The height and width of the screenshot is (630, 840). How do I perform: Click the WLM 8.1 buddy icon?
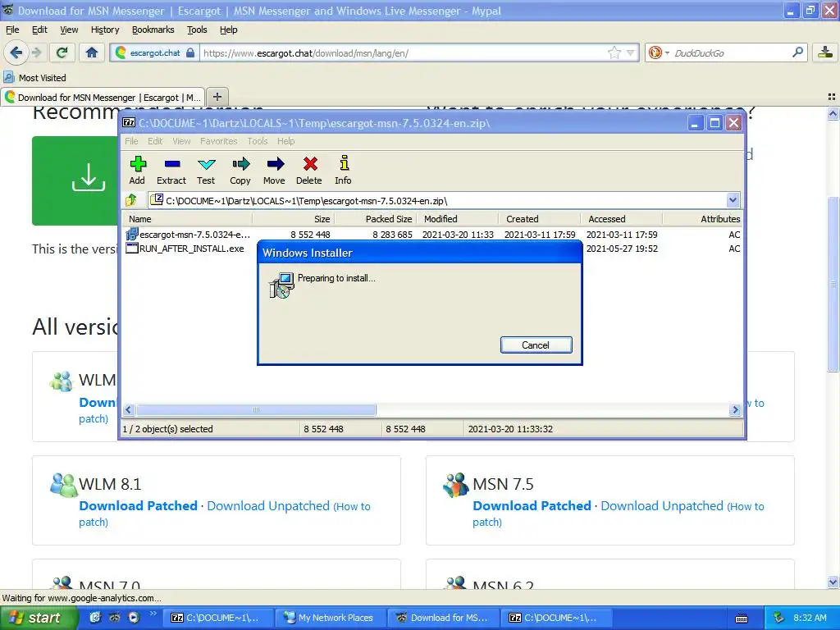(x=63, y=485)
